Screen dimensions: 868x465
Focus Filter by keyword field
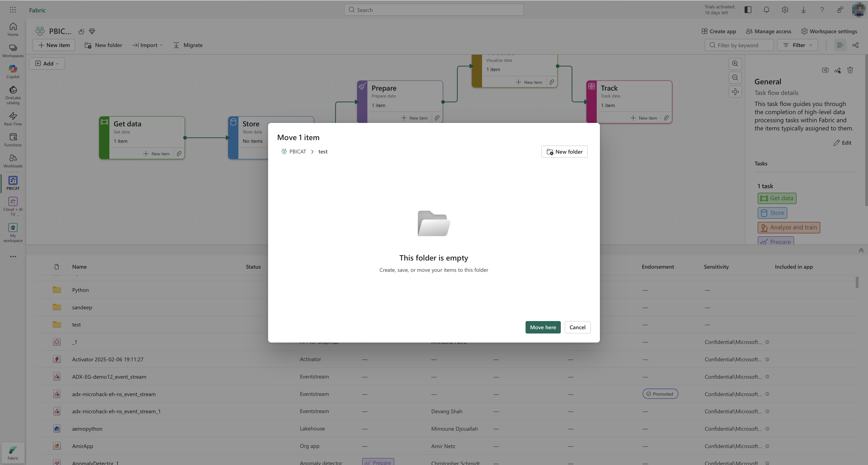click(739, 45)
